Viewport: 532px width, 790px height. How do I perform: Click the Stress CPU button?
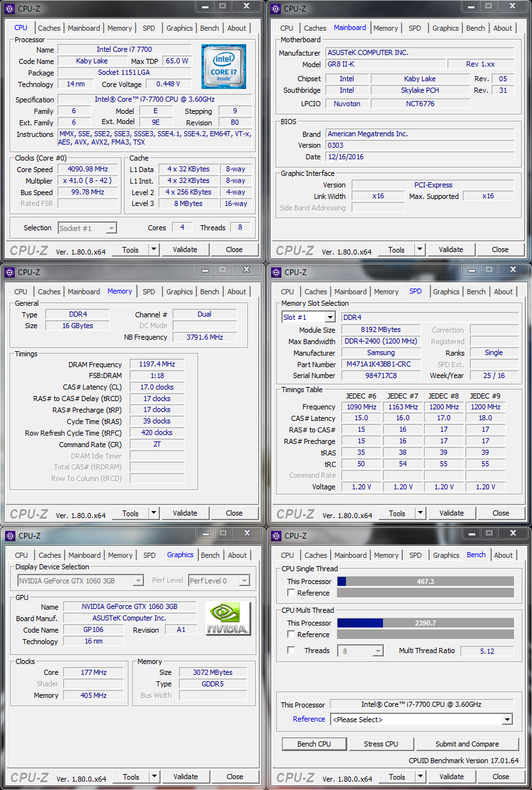click(381, 744)
